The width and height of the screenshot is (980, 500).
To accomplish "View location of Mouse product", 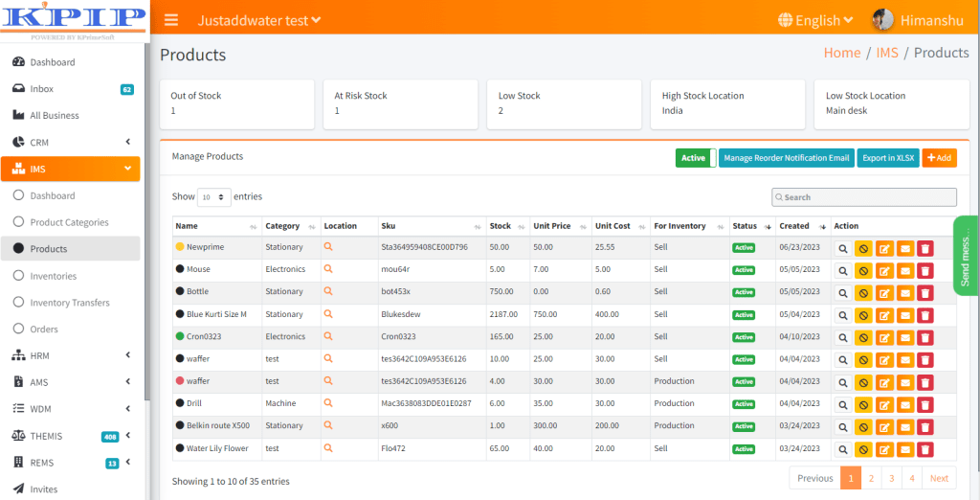I will 328,269.
